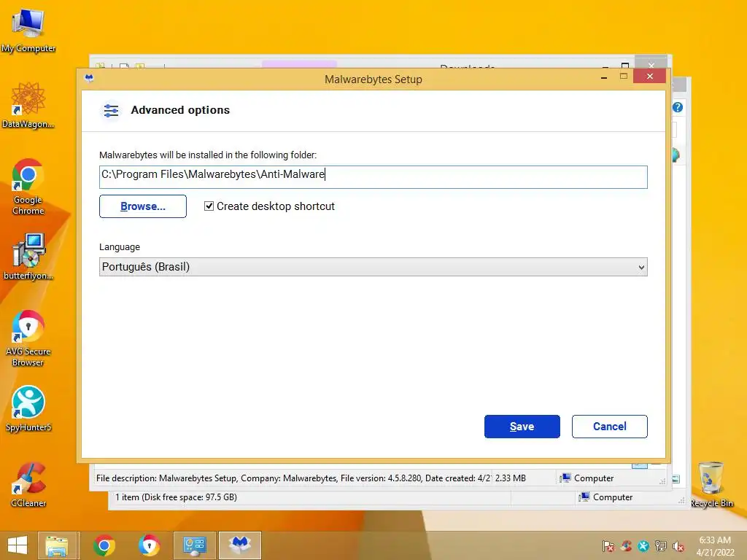Click the Save button
The image size is (747, 560).
coord(522,426)
